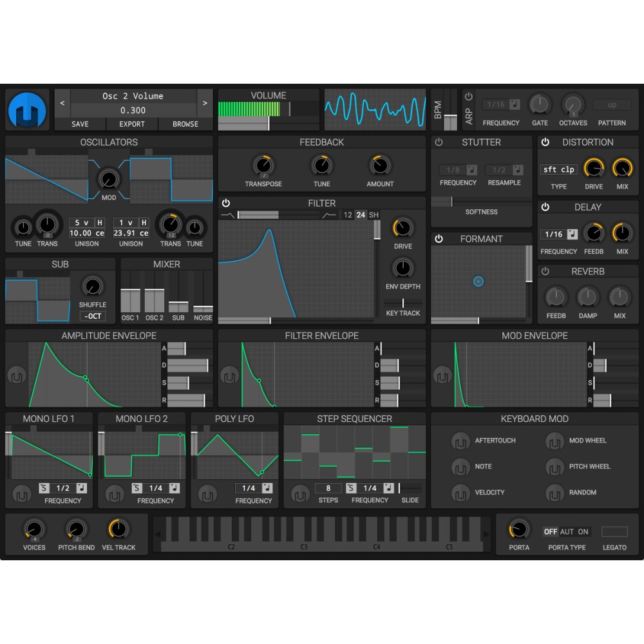Set Porta Type to AUT
This screenshot has height=644, width=644.
pyautogui.click(x=567, y=532)
